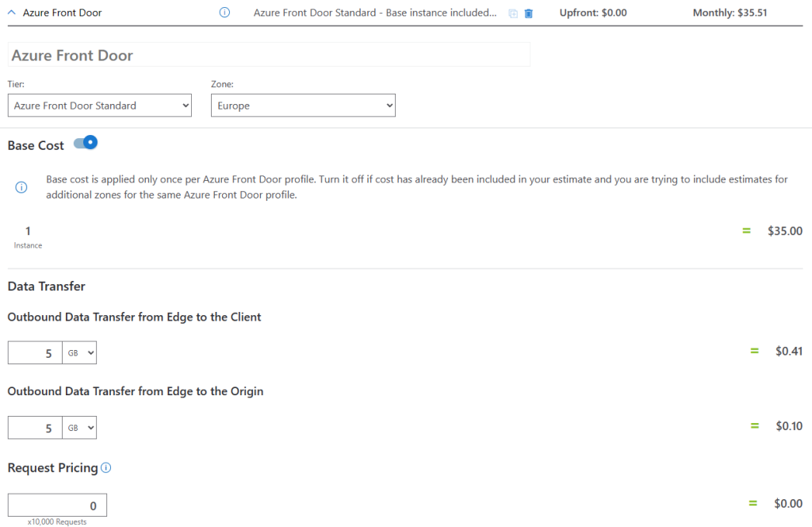
Task: Change unit dropdown for Edge to Client transfer
Action: 79,353
